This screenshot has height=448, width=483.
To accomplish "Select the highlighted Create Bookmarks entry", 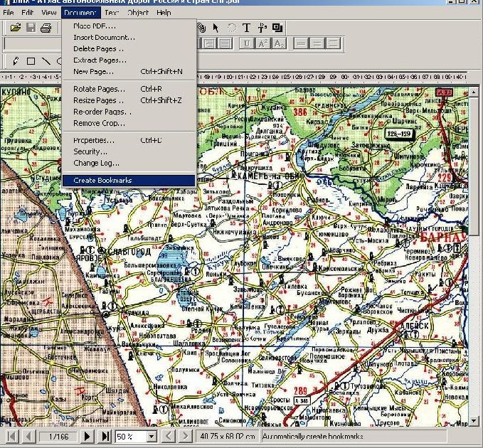I will click(x=129, y=181).
